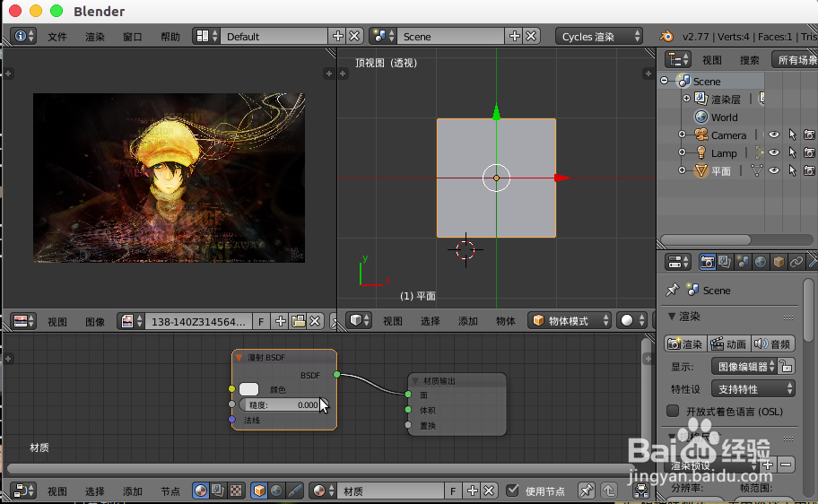The image size is (818, 504).
Task: Toggle 平面 visibility eye in outliner
Action: [774, 170]
